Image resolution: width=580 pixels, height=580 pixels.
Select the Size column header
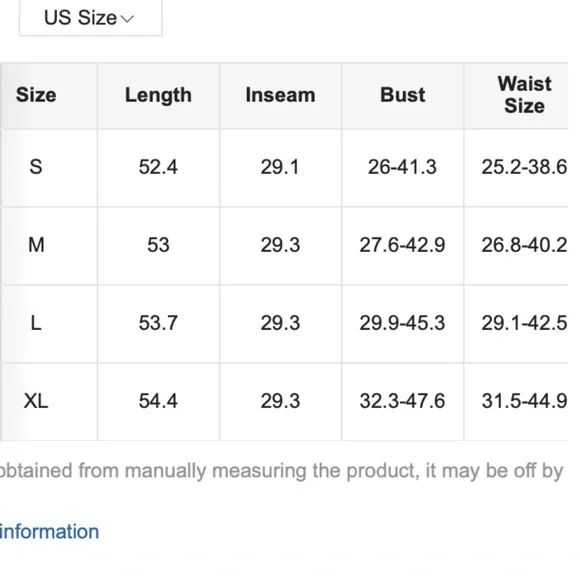[x=36, y=95]
